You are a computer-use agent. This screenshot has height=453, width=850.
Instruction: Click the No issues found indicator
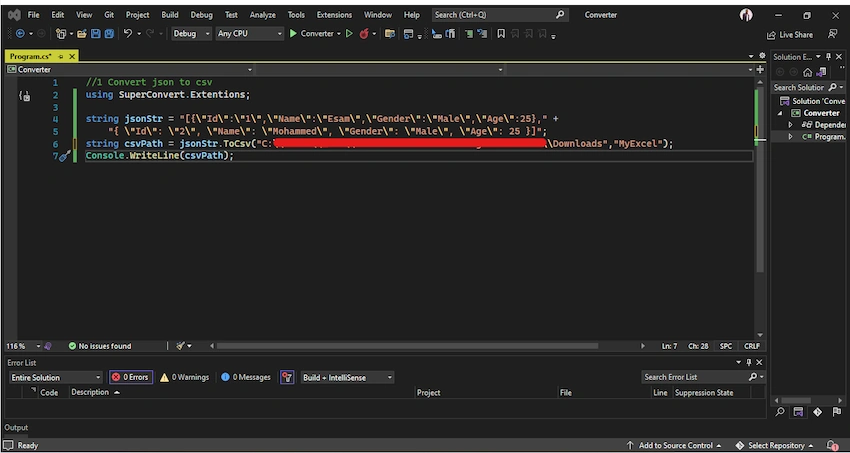click(x=100, y=346)
